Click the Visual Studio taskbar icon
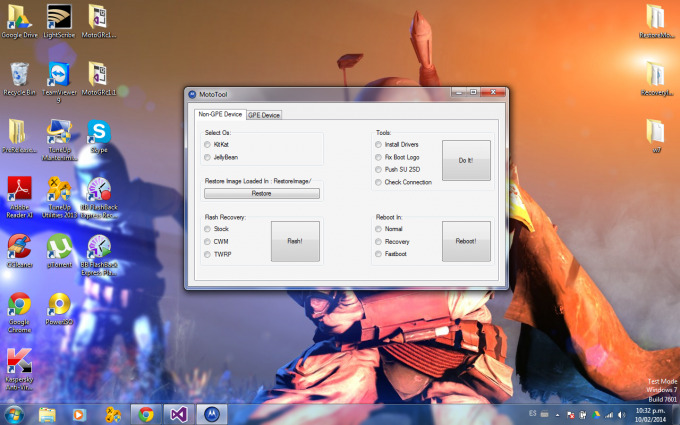 (x=178, y=413)
